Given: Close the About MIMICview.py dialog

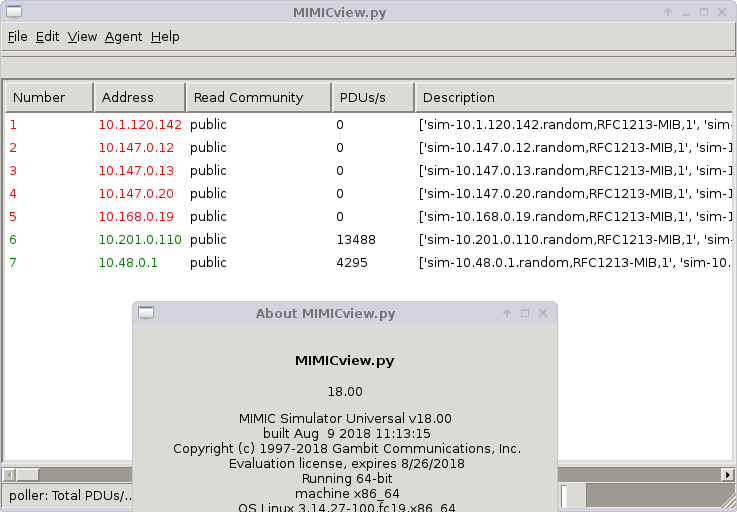Looking at the screenshot, I should click(x=543, y=313).
